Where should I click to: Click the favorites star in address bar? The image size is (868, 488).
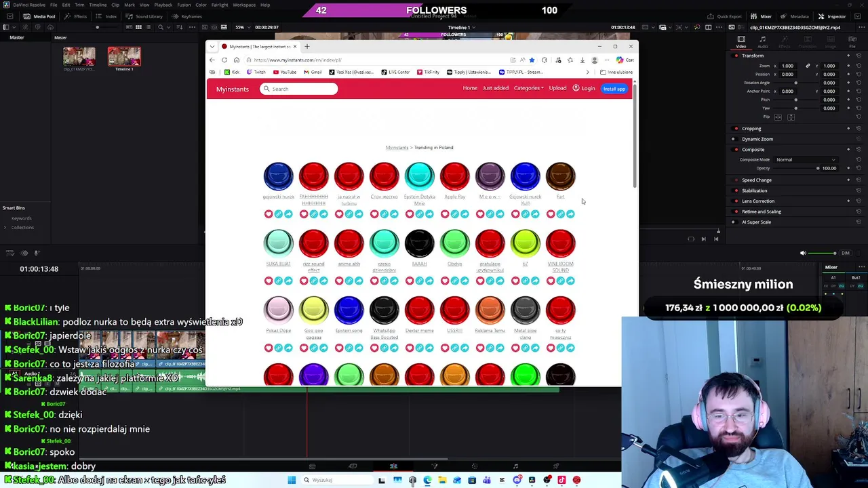[532, 60]
